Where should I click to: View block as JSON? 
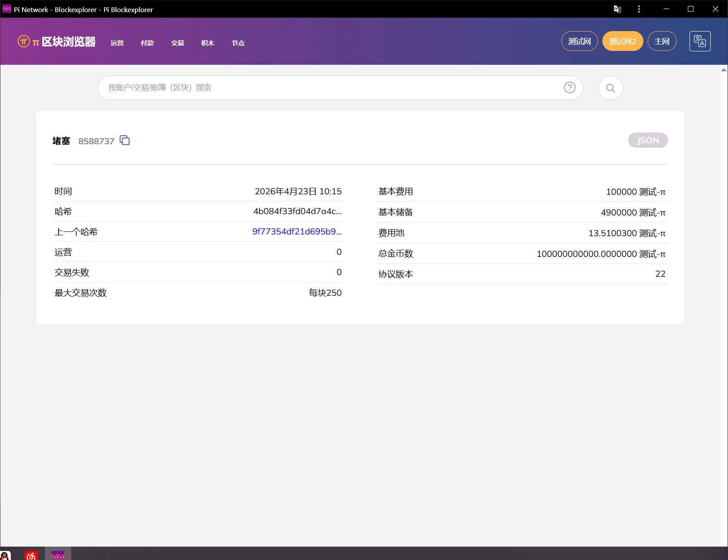coord(647,140)
